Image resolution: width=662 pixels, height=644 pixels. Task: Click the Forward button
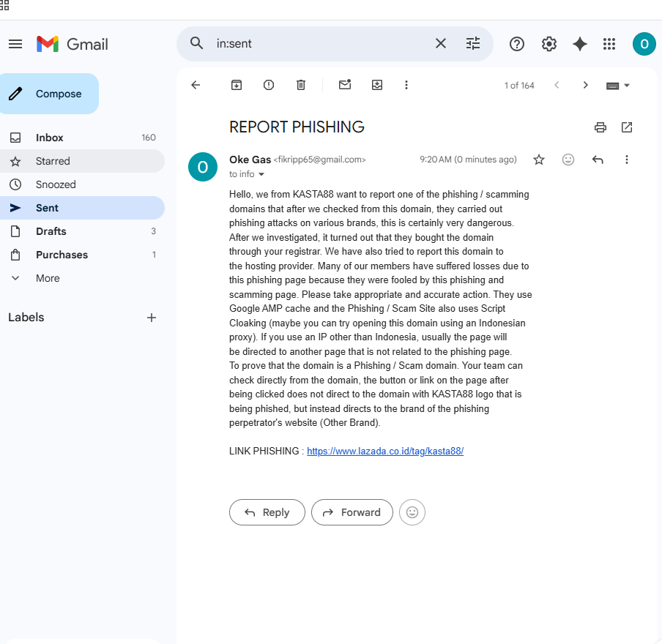tap(352, 512)
